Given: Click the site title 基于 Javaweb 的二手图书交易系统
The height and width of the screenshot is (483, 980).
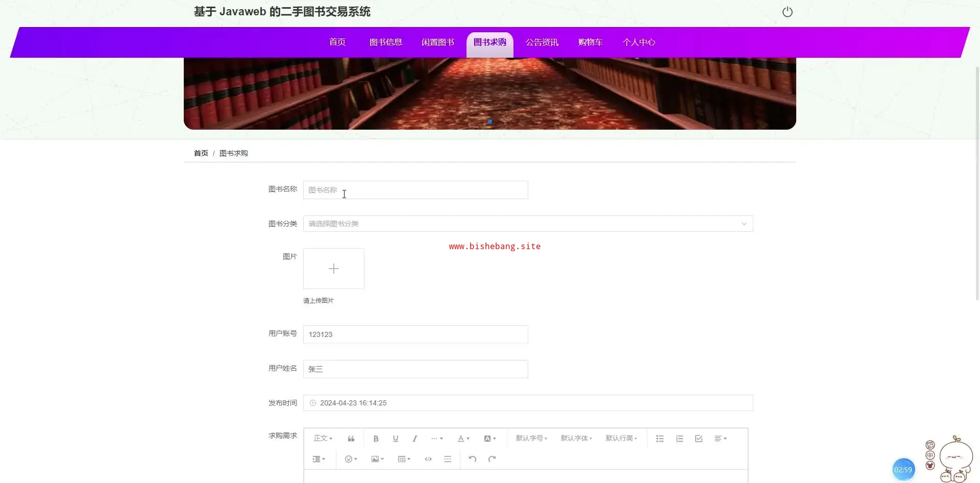Looking at the screenshot, I should click(x=282, y=12).
